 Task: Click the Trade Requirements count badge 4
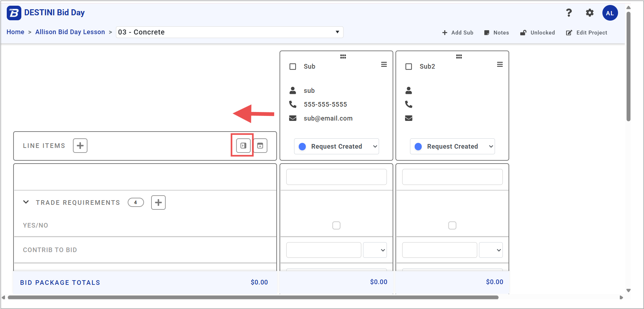136,202
